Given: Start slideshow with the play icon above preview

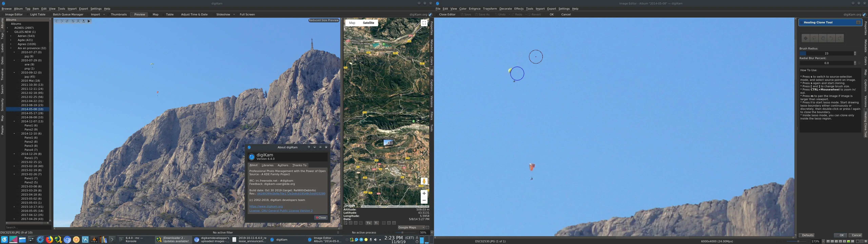Looking at the screenshot, I should tap(89, 21).
